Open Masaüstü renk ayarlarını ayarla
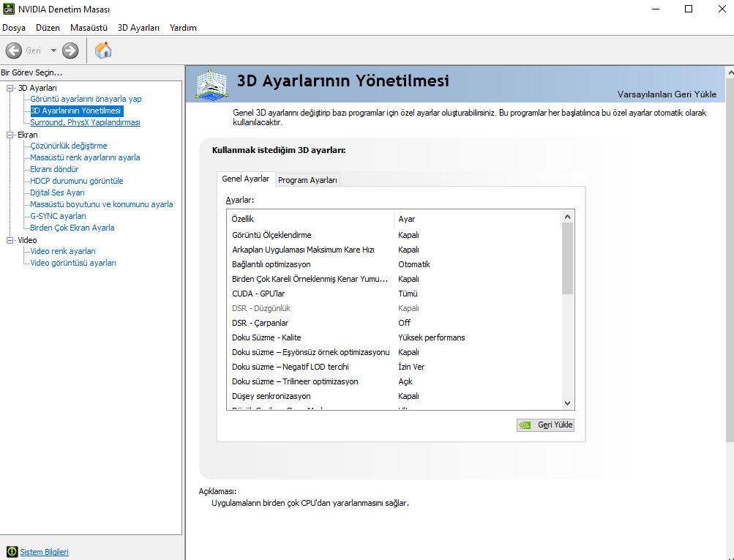This screenshot has width=734, height=560. tap(85, 157)
